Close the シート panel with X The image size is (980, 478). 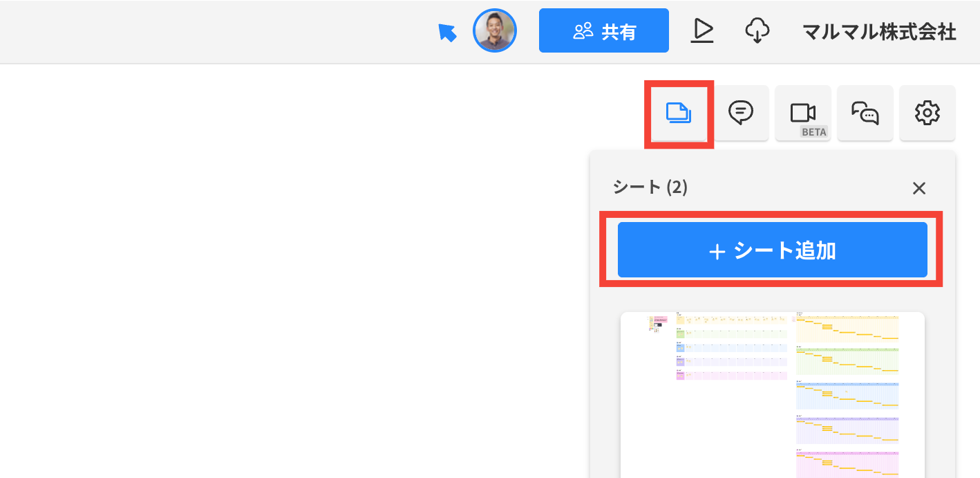[918, 188]
